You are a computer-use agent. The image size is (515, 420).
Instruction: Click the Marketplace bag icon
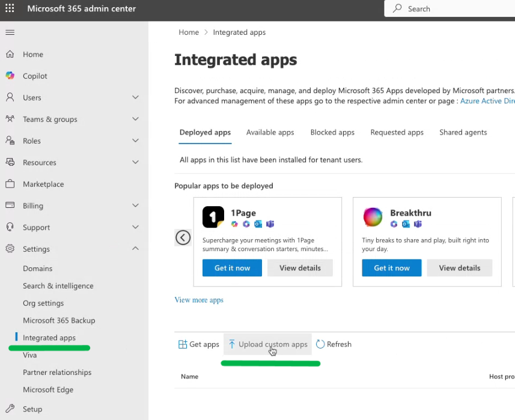[10, 184]
